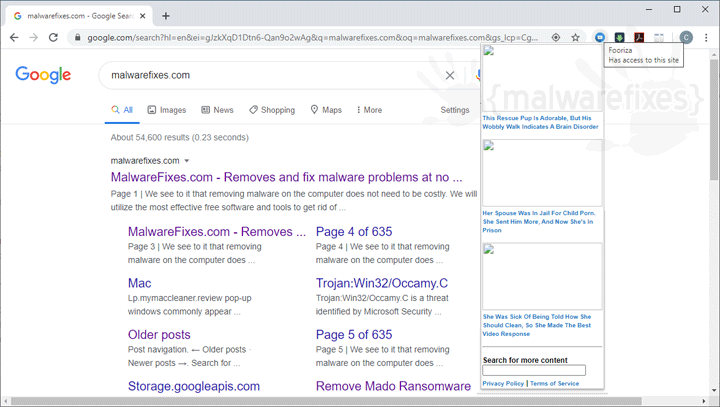Open the Page 5 of 635 sitelink
This screenshot has height=407, width=720.
(x=354, y=334)
